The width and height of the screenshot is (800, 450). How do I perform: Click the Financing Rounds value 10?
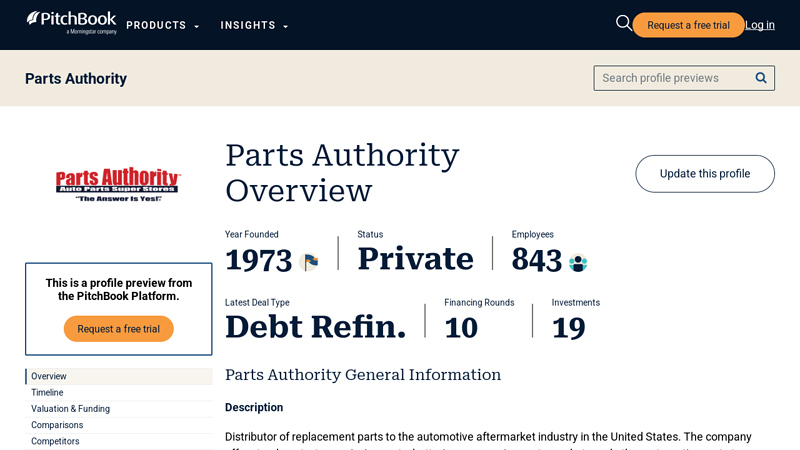(x=461, y=328)
